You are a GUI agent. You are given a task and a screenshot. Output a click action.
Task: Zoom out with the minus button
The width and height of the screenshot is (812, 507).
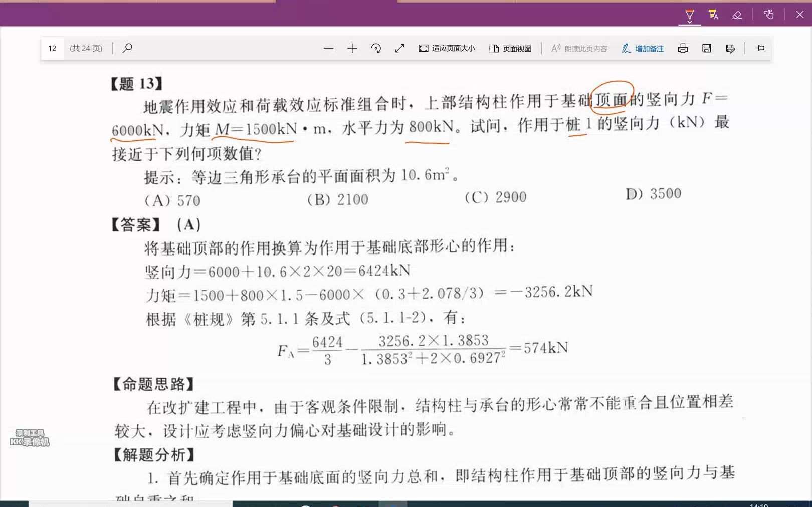pyautogui.click(x=328, y=48)
